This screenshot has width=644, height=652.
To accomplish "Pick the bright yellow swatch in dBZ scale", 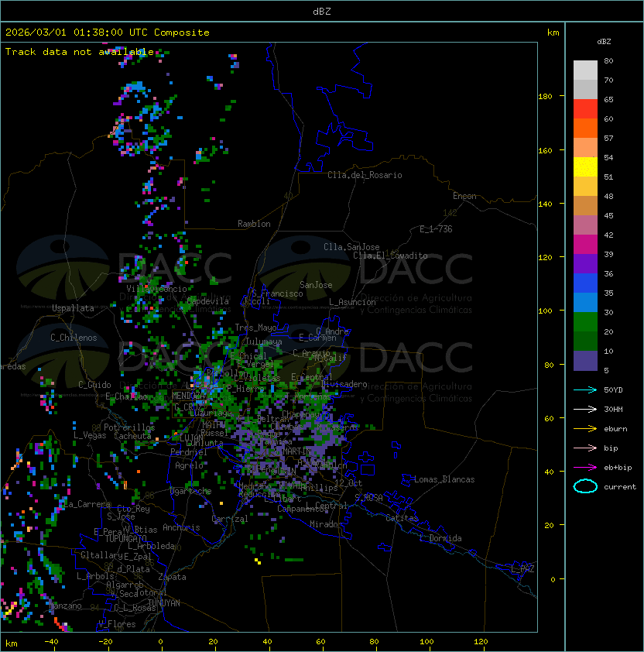I will click(x=585, y=167).
